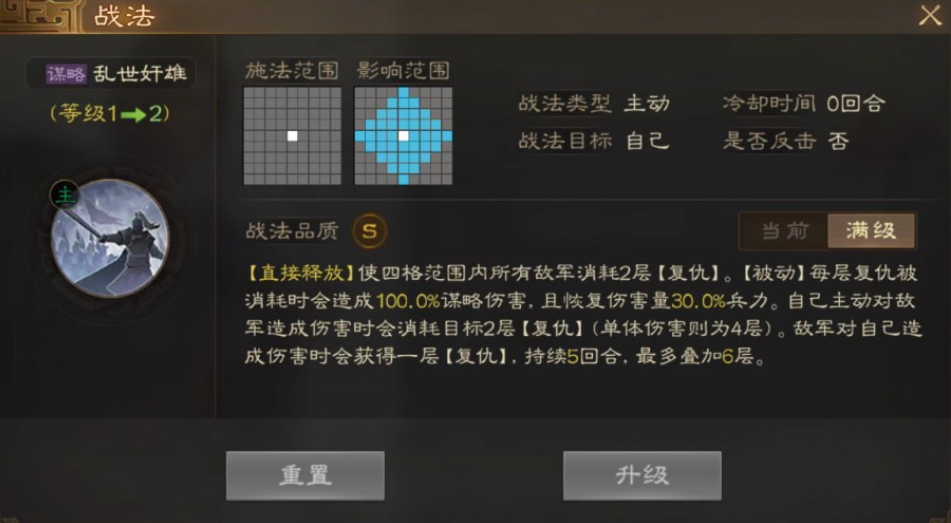The height and width of the screenshot is (523, 951).
Task: Click the 【直接释放】 highlighted description text
Action: pos(300,273)
